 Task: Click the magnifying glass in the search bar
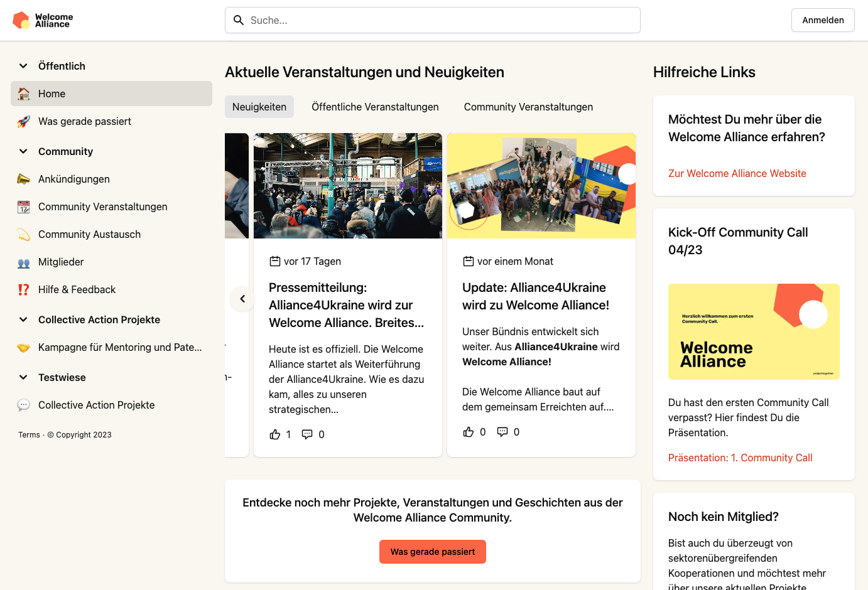point(239,20)
